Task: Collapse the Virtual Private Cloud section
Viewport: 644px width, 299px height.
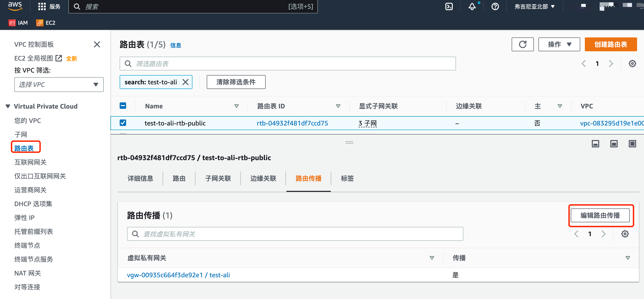Action: point(8,106)
